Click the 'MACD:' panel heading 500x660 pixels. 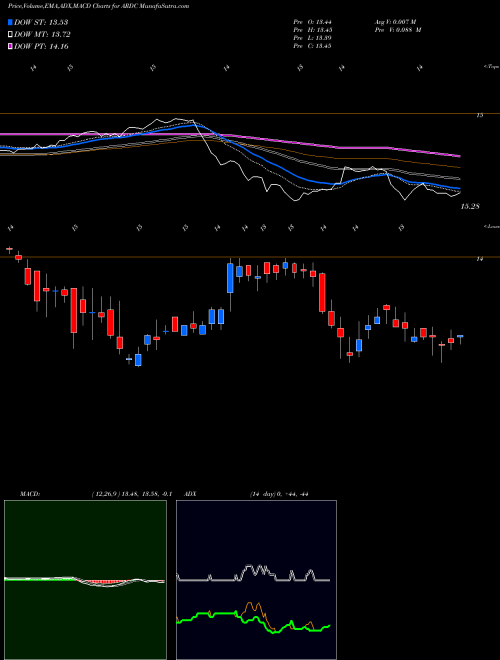point(30,494)
